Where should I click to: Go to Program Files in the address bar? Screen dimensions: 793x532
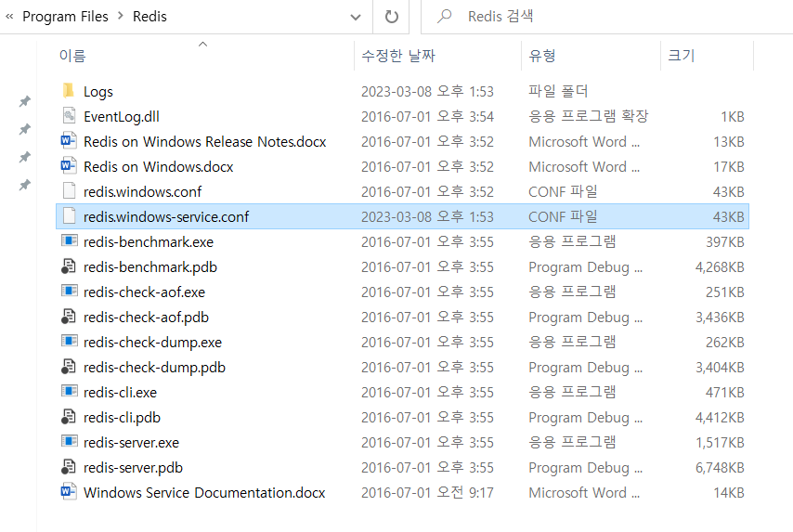[x=65, y=17]
